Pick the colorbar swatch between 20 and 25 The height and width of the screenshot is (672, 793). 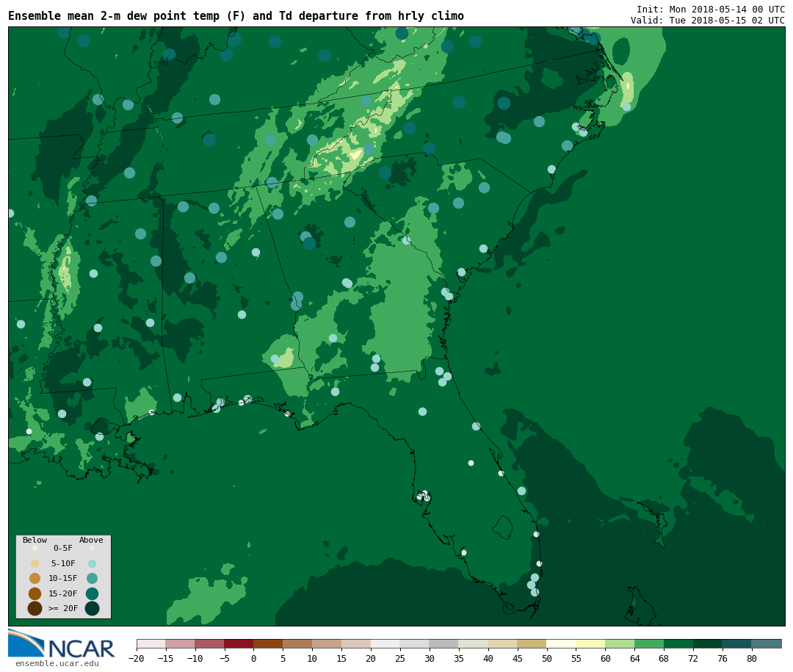point(386,643)
